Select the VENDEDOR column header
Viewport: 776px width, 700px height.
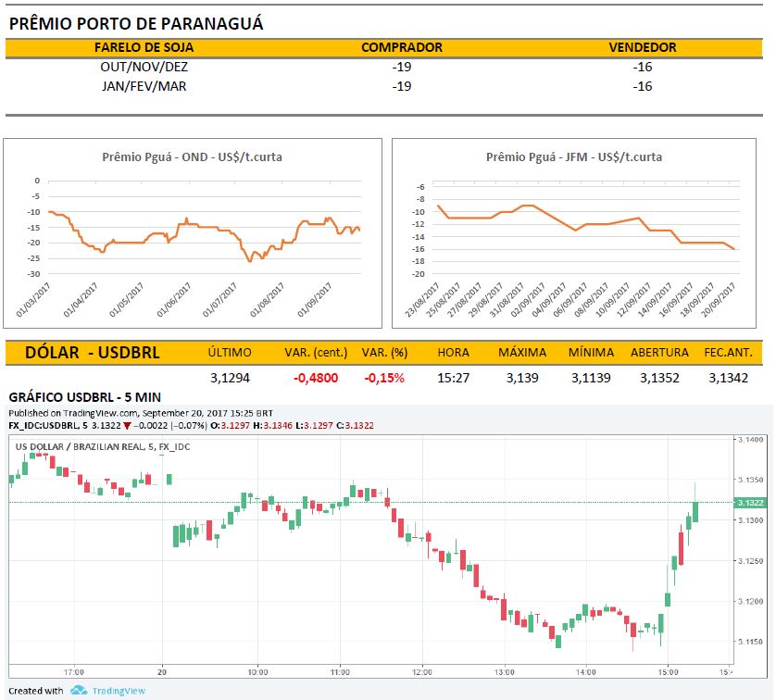pos(642,47)
